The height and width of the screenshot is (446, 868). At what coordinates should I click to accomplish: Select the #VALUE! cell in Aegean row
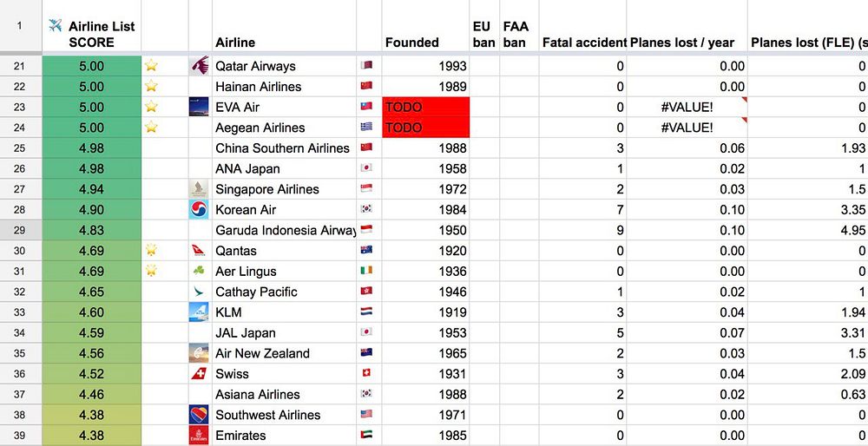[x=687, y=128]
